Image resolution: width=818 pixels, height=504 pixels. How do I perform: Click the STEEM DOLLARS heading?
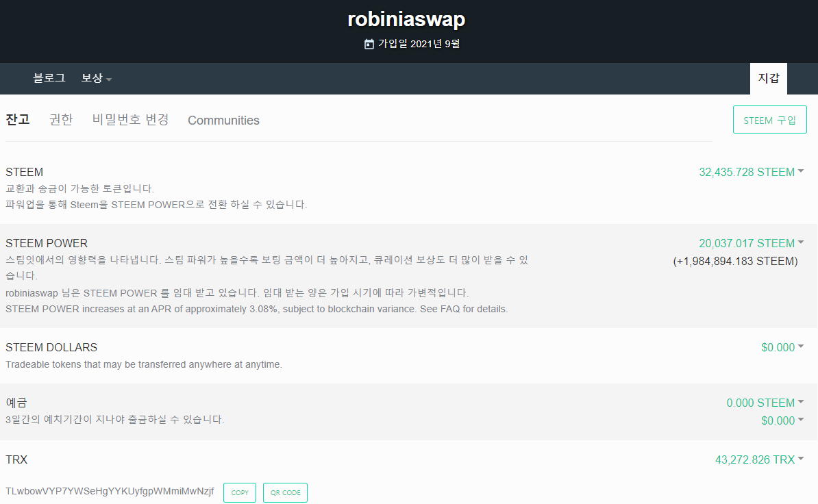51,347
